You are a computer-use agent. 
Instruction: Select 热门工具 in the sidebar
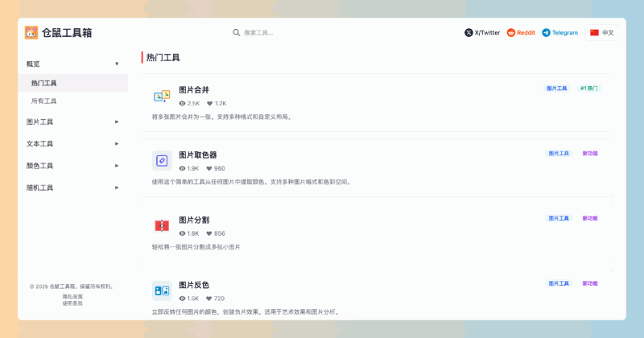[72, 83]
